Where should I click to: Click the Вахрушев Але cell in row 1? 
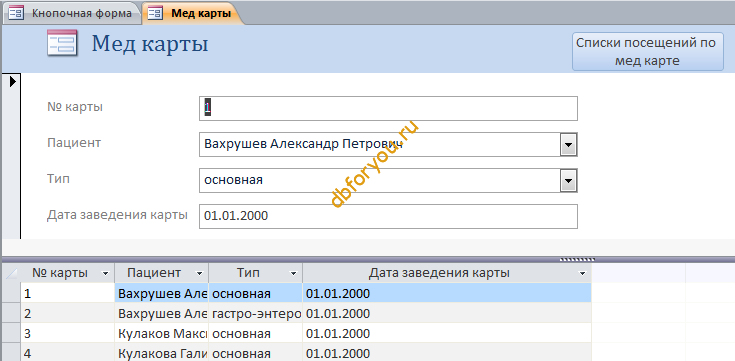click(162, 293)
